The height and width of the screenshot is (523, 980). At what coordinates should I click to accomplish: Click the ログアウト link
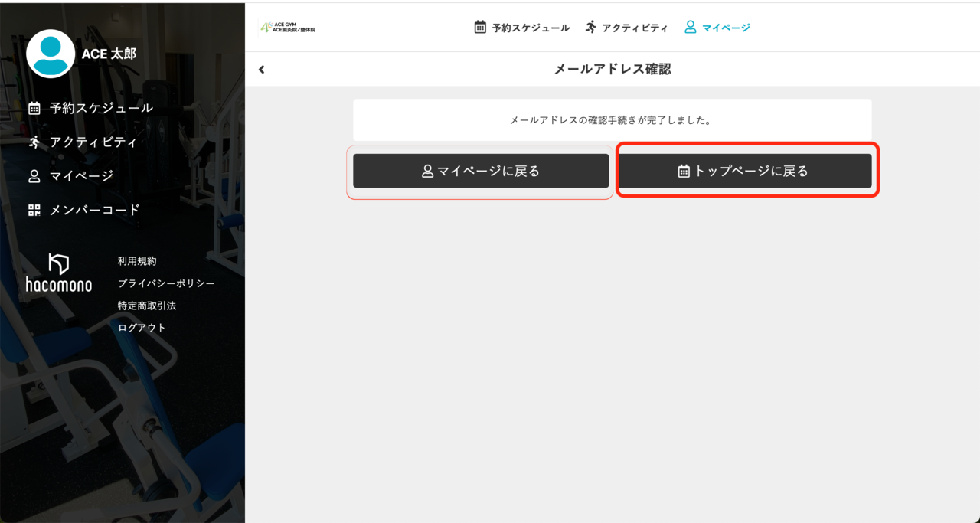pyautogui.click(x=142, y=327)
